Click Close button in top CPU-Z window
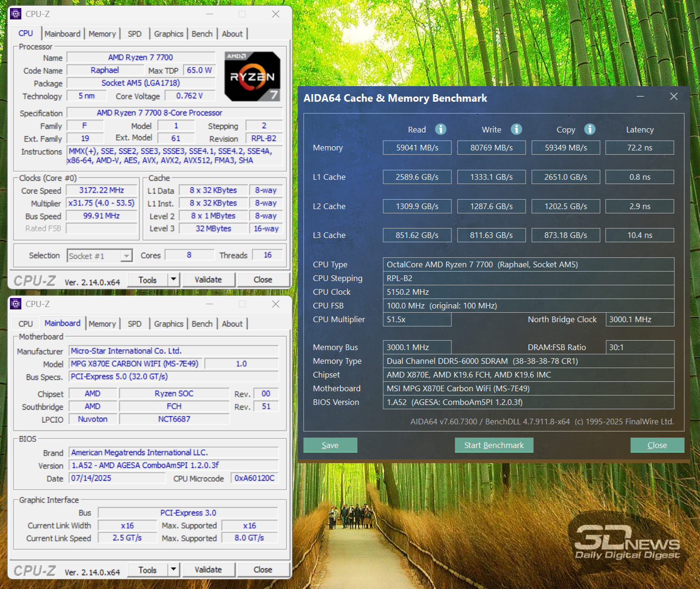This screenshot has height=589, width=700. (x=263, y=280)
